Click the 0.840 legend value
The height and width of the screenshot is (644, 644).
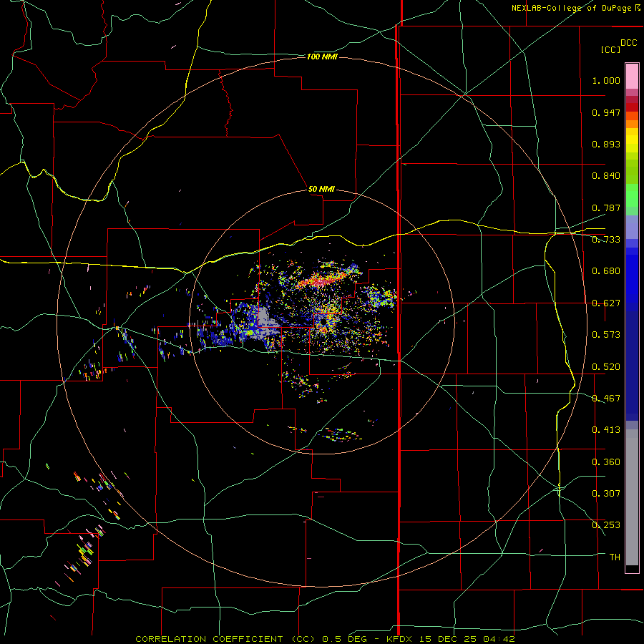pyautogui.click(x=606, y=176)
